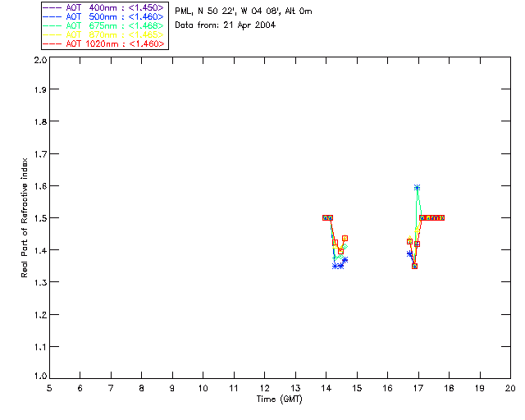The image size is (525, 420).
Task: Click the x-axis tick label 14
Action: pos(326,389)
